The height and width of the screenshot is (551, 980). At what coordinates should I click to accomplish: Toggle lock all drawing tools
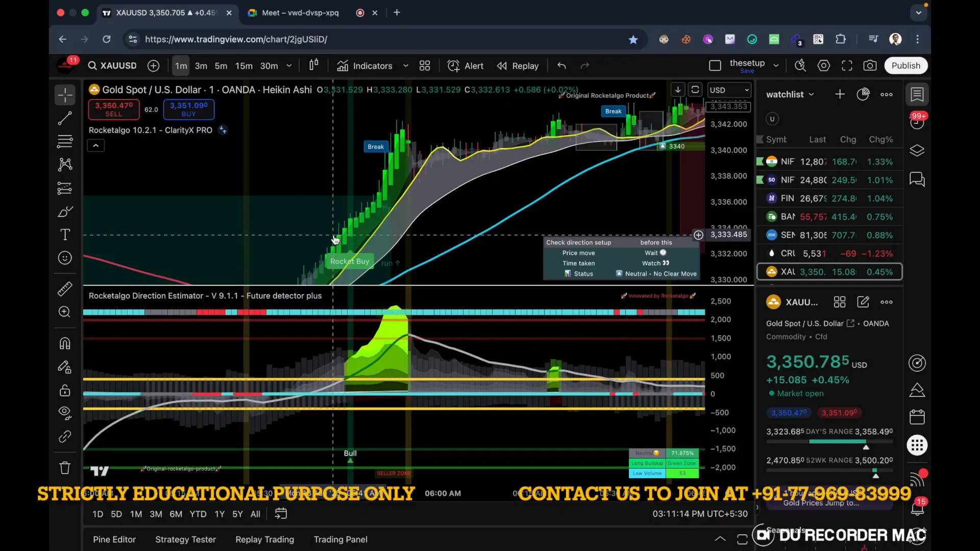[65, 390]
